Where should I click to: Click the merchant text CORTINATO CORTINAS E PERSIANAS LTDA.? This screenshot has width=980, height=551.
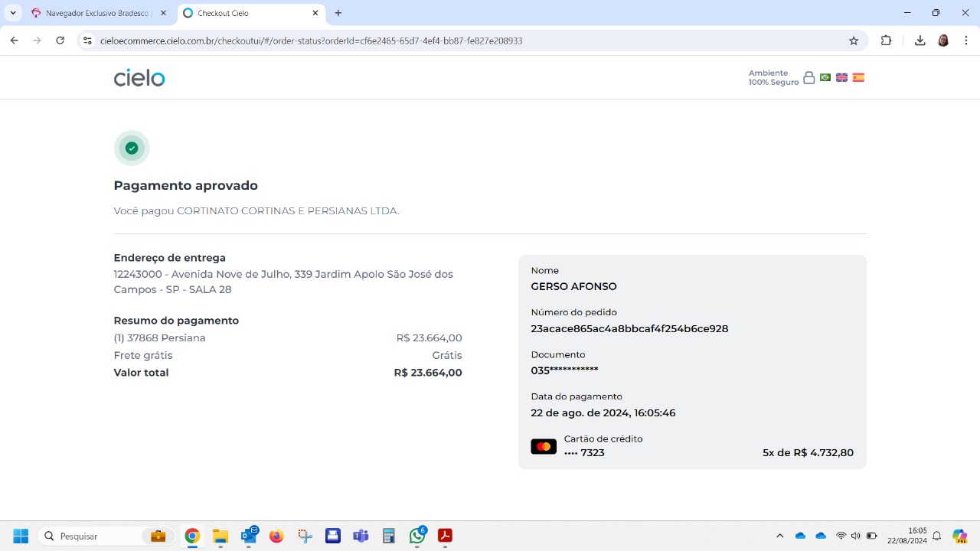click(288, 211)
